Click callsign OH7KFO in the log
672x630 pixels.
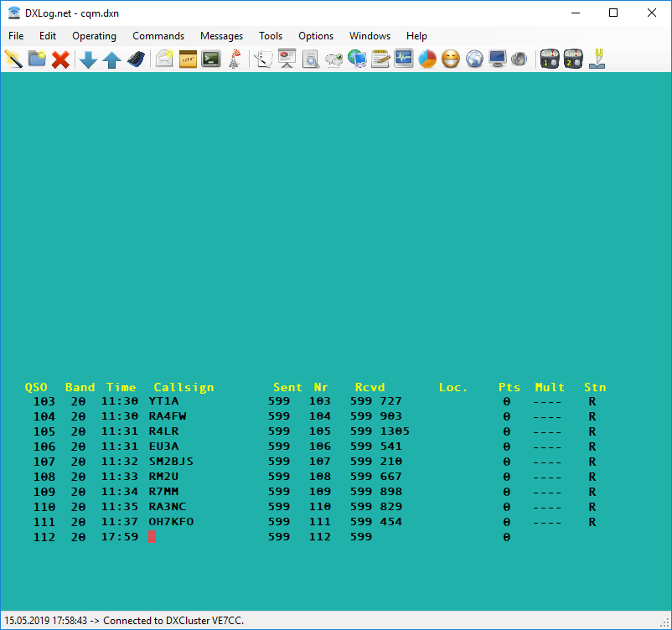click(x=171, y=522)
